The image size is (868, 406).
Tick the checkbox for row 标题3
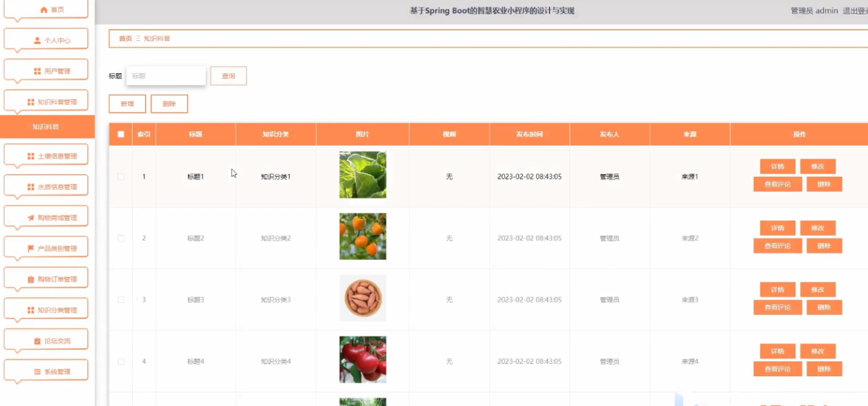[120, 300]
